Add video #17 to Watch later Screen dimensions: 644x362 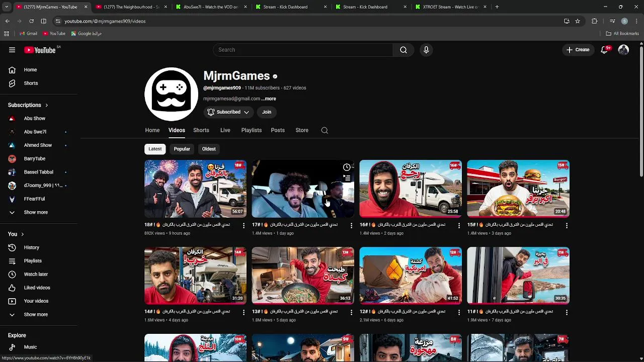[x=347, y=167]
